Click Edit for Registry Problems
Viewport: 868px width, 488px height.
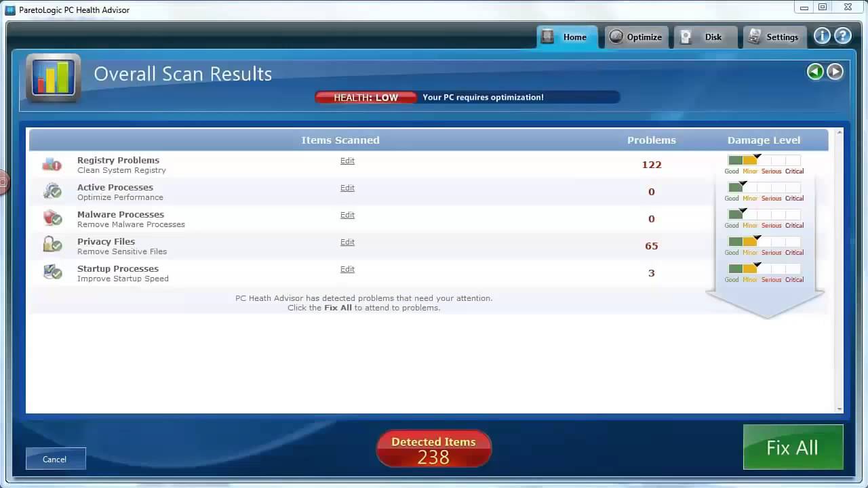coord(347,161)
